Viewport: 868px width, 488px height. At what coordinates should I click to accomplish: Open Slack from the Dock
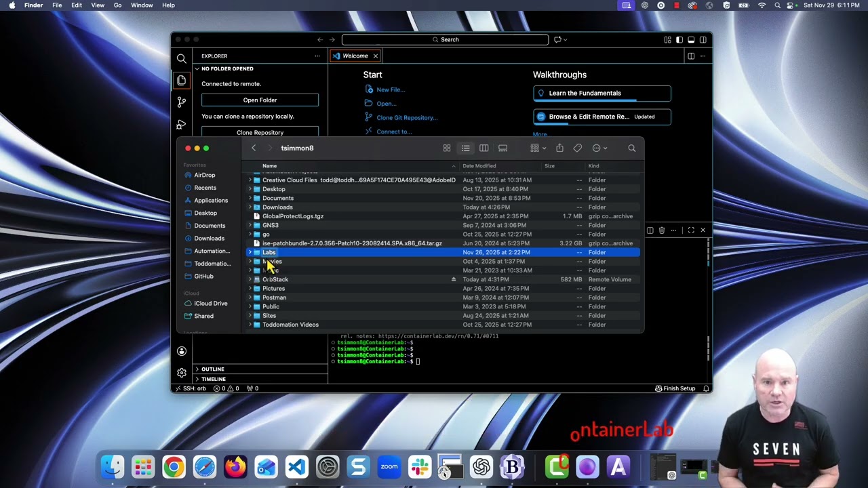(420, 467)
